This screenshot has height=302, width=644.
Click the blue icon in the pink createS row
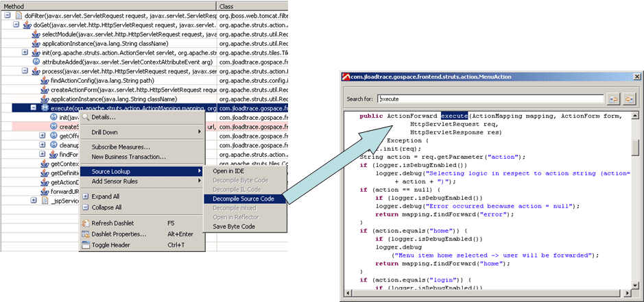(x=53, y=127)
